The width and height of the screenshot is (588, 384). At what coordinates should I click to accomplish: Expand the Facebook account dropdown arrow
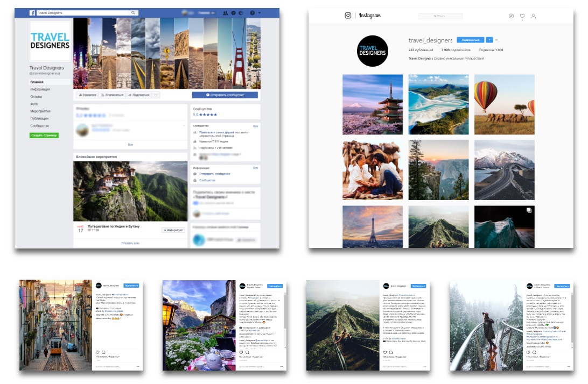[x=260, y=13]
